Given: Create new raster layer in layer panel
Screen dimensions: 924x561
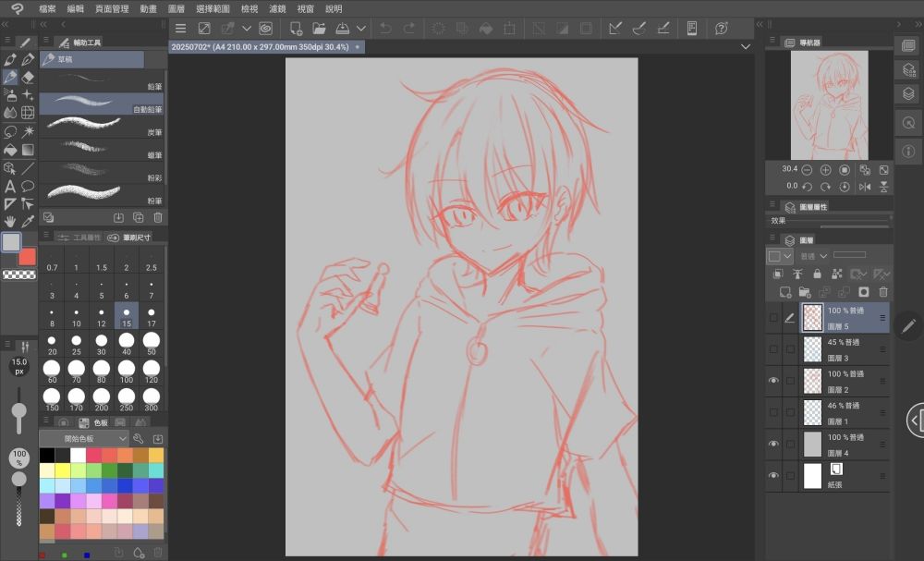Looking at the screenshot, I should pyautogui.click(x=784, y=292).
